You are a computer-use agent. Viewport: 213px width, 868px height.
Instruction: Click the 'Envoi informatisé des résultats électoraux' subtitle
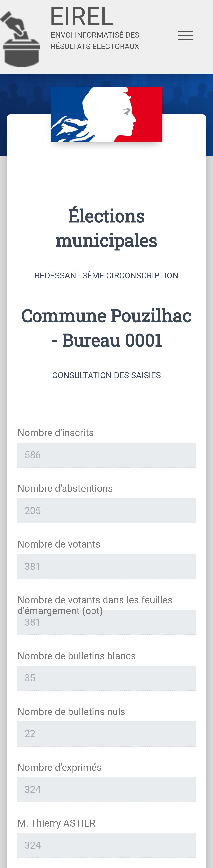pos(95,40)
